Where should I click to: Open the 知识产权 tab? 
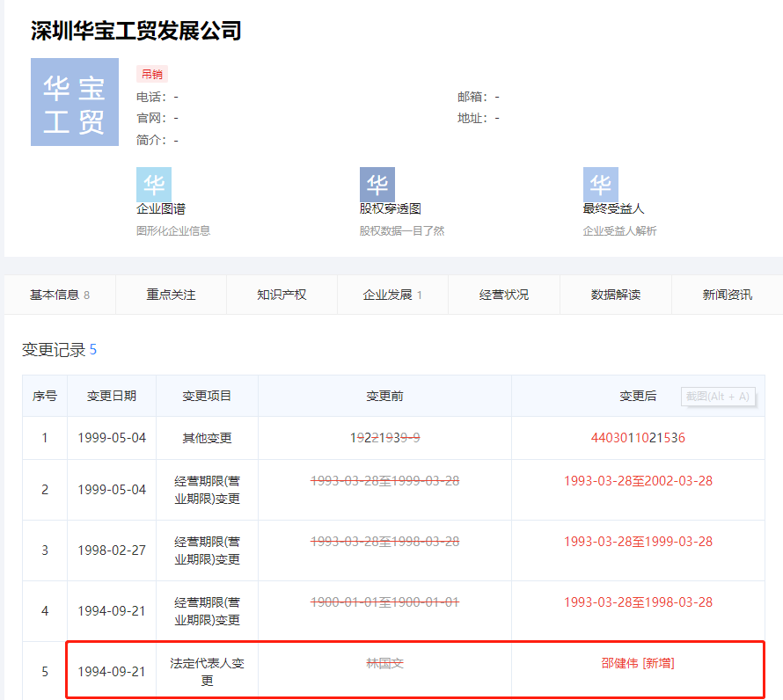282,295
